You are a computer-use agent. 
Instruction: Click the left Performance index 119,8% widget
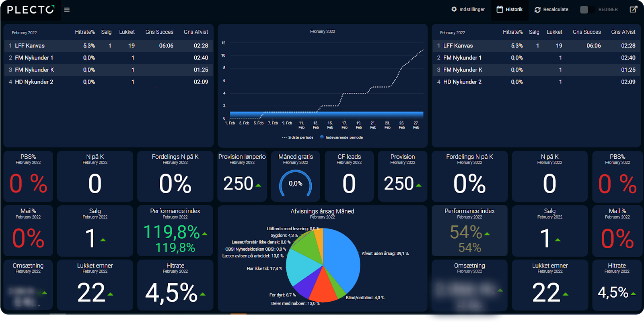coord(175,231)
